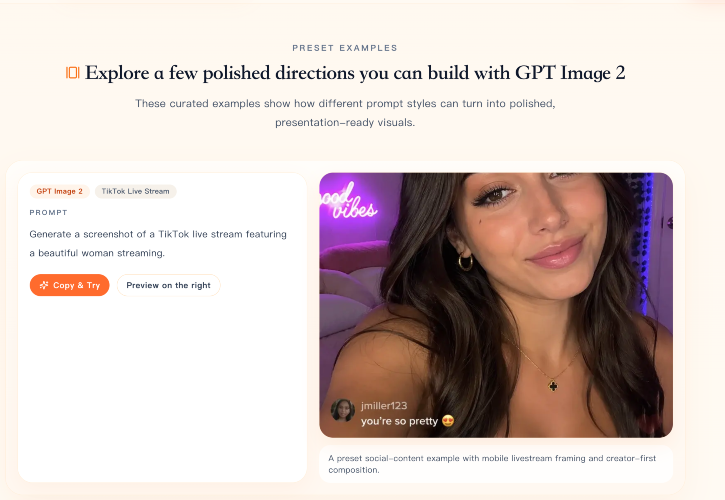Screen dimensions: 725x500
Task: Click the Preview on the right button
Action: point(168,285)
